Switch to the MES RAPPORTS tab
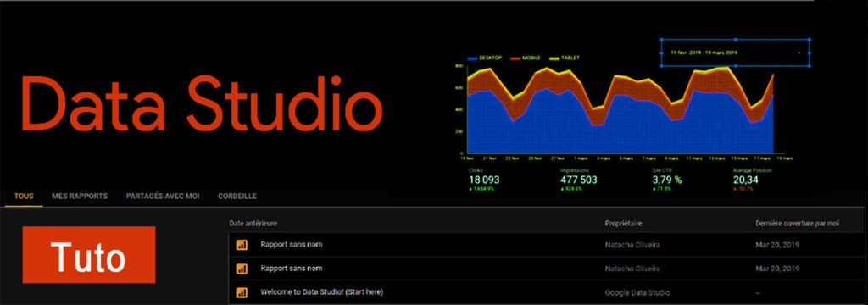The image size is (868, 305). (x=80, y=196)
